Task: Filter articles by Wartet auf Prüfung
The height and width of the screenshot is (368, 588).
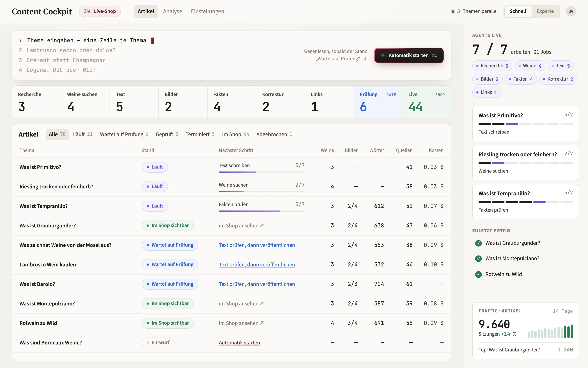Action: (124, 134)
